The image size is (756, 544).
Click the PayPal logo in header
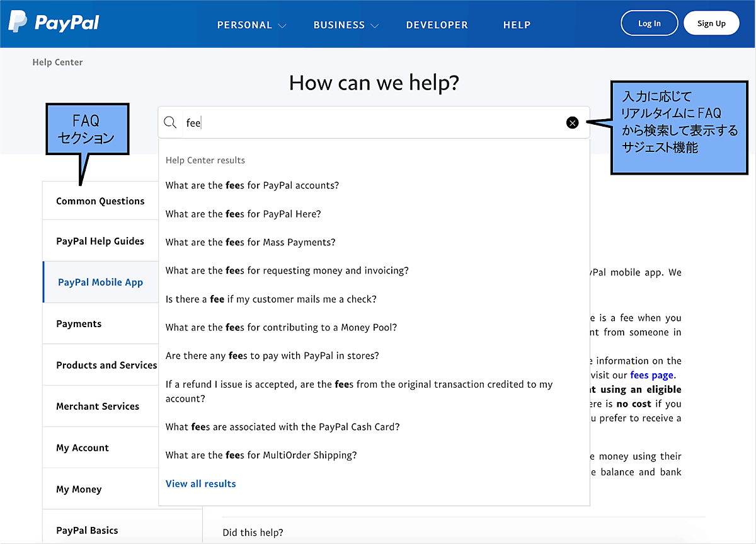[x=54, y=23]
